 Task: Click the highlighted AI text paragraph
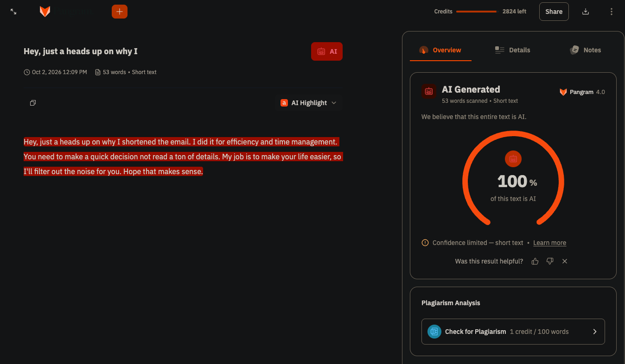[183, 157]
